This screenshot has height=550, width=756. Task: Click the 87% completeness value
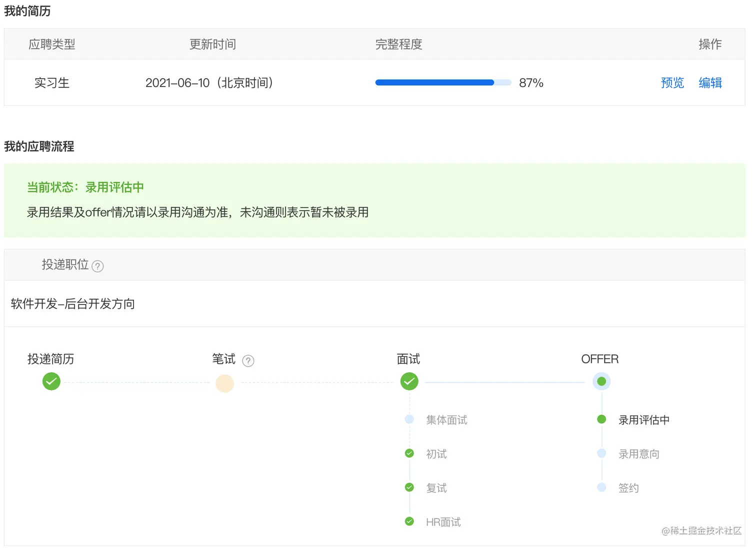coord(531,83)
